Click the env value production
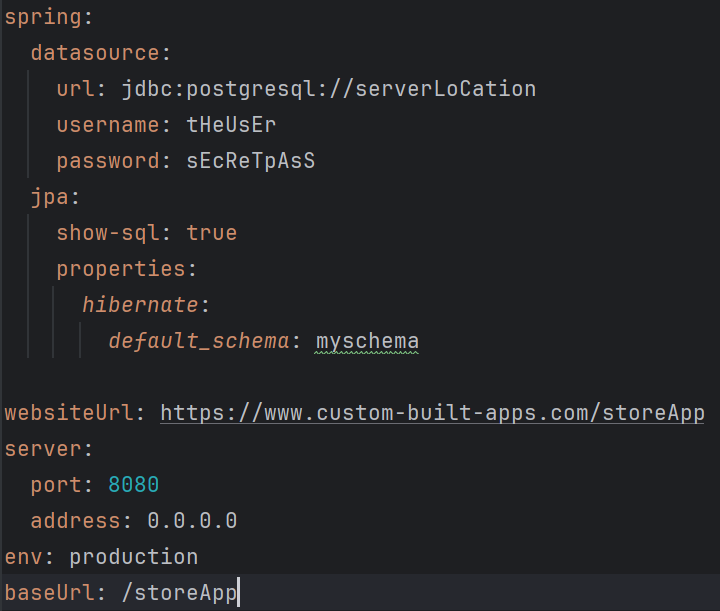720x611 pixels. pyautogui.click(x=133, y=557)
